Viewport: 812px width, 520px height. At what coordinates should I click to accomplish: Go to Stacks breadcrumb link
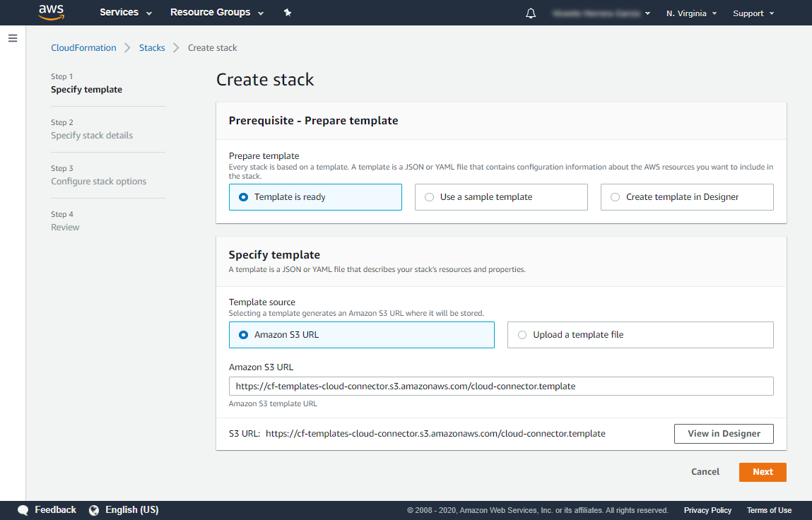point(152,47)
